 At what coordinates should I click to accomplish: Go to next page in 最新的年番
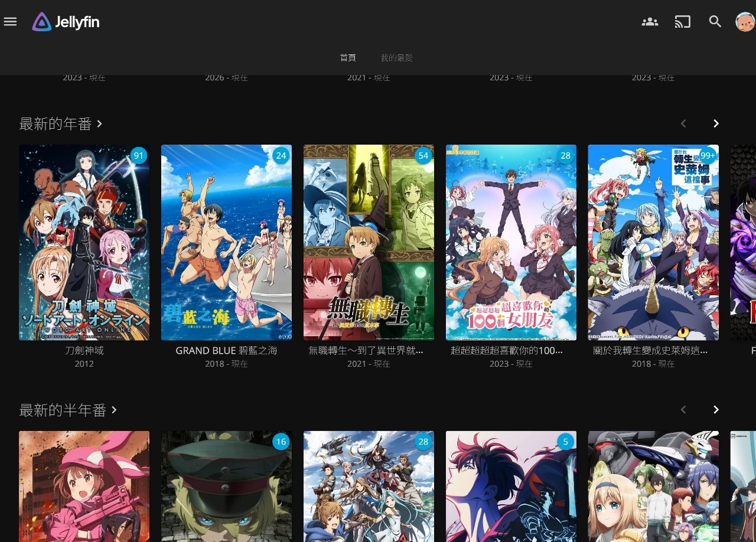coord(716,123)
